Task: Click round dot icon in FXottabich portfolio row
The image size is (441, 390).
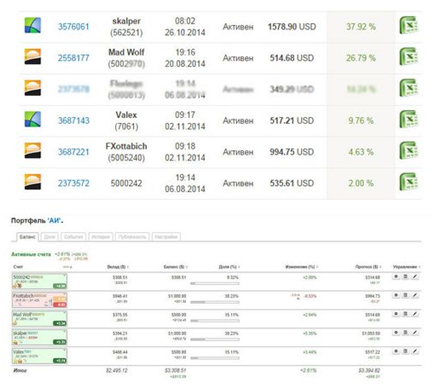Action: click(x=396, y=295)
